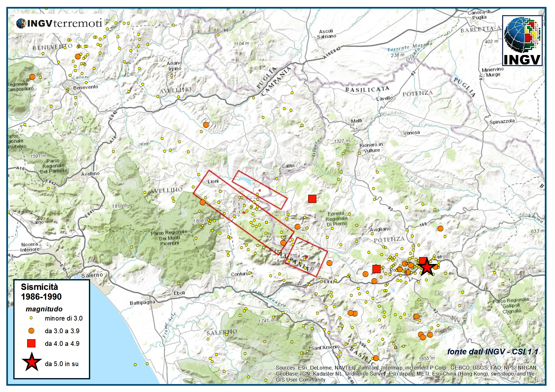Click the Lioni town label

pos(213,181)
